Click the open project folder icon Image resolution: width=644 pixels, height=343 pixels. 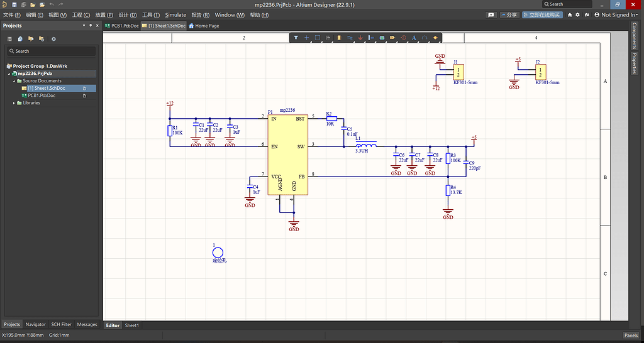click(42, 4)
